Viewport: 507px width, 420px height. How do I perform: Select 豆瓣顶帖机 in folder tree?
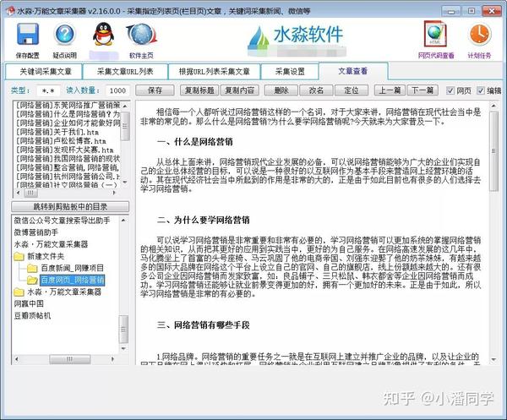tap(32, 315)
